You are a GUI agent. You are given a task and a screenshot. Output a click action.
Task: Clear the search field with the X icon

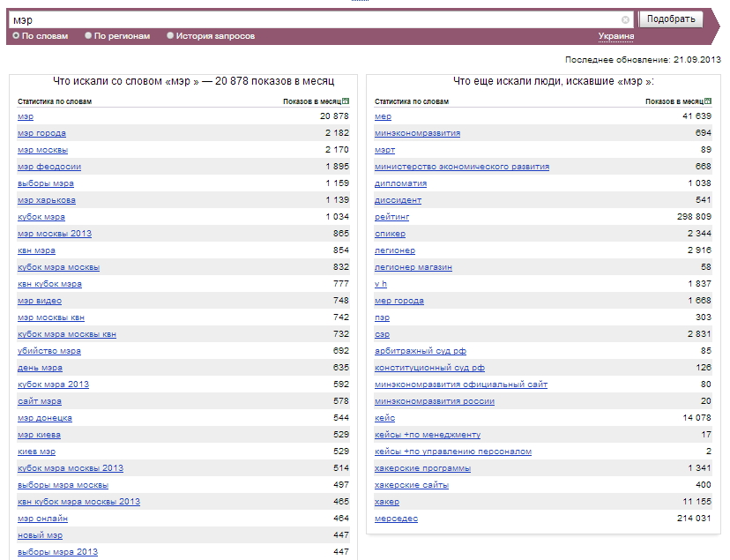[x=625, y=19]
